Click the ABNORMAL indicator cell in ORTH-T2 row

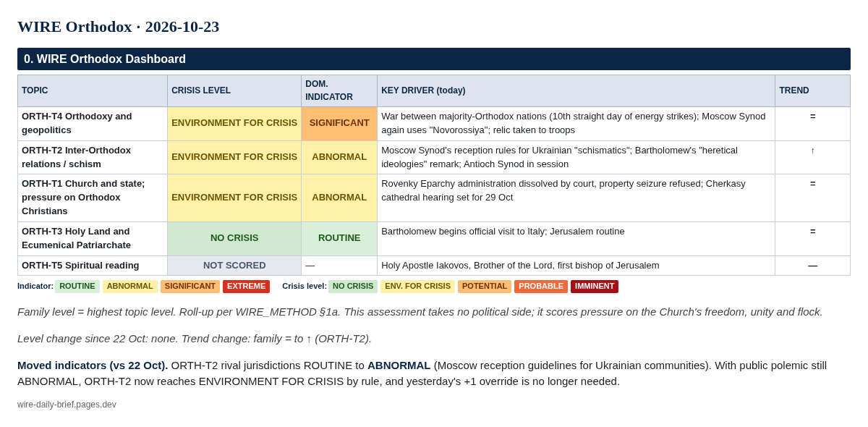point(339,158)
